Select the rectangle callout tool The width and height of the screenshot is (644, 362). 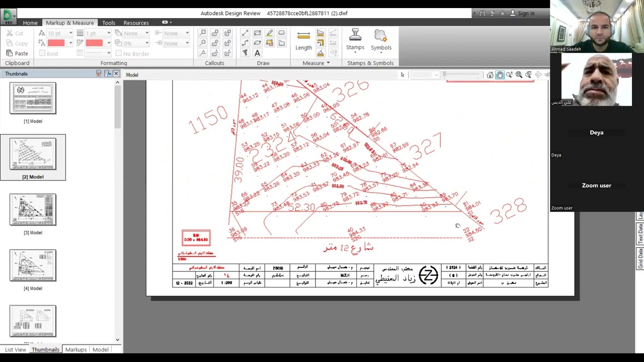click(203, 33)
